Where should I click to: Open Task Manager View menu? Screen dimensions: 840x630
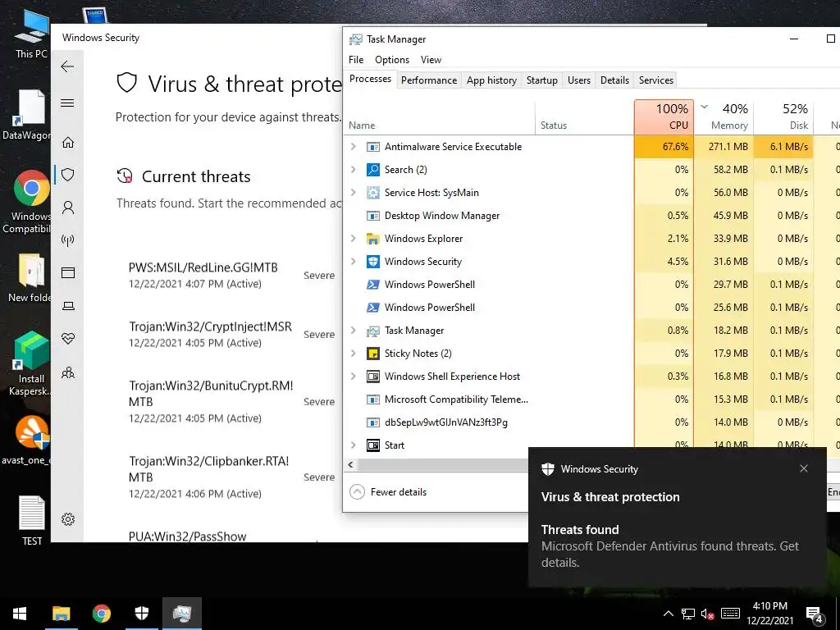(x=431, y=60)
